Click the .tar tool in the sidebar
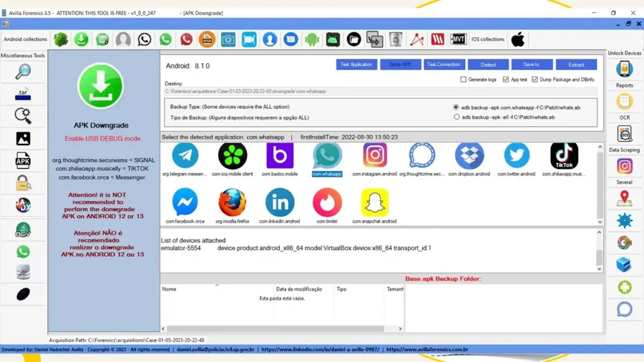The height and width of the screenshot is (362, 644). tap(23, 94)
